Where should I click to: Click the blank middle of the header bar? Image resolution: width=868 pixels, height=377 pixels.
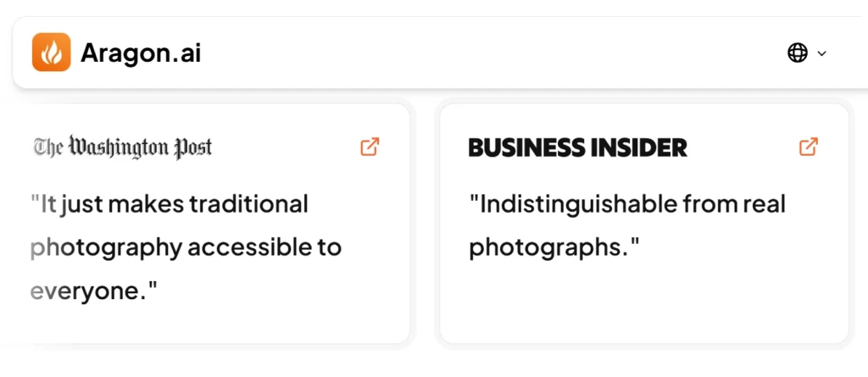(492, 53)
